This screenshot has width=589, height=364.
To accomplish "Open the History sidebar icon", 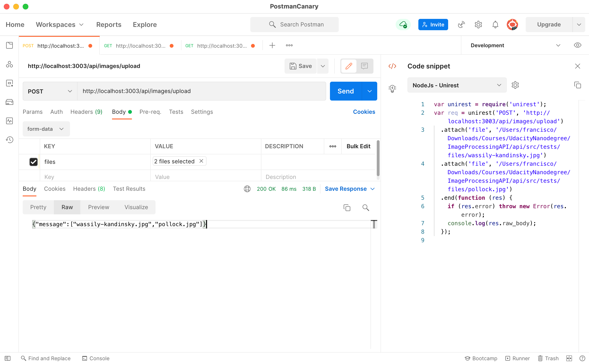I will [9, 140].
